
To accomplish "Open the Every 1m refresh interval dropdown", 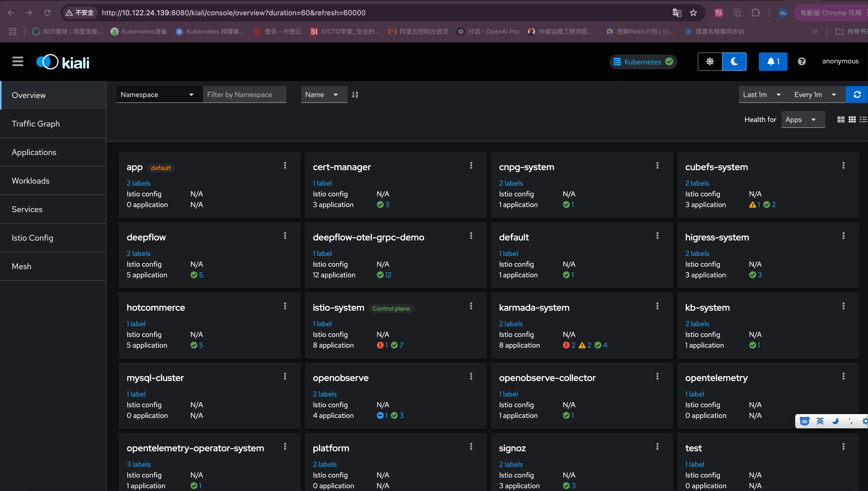I will click(x=815, y=94).
